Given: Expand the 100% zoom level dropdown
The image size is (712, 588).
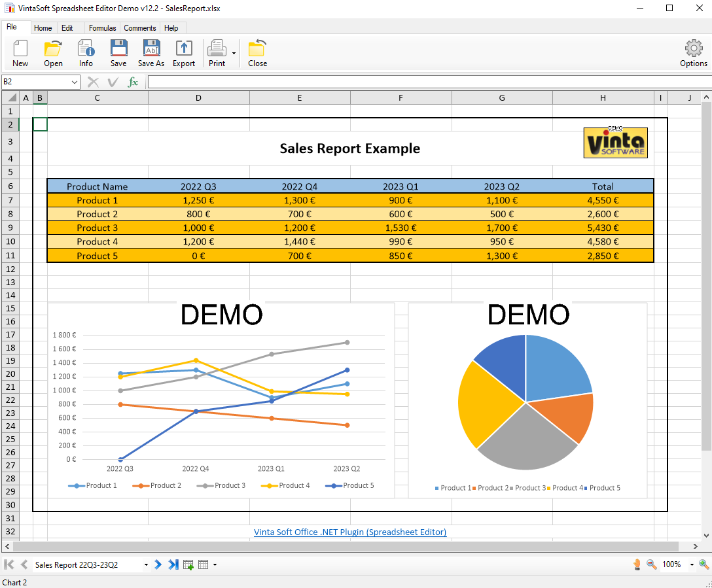Looking at the screenshot, I should [x=692, y=564].
